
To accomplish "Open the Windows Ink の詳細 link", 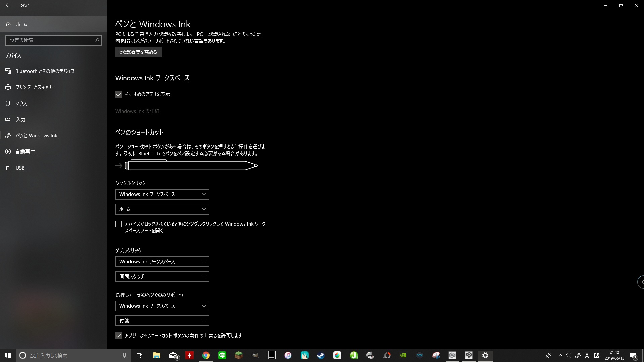I will coord(137,111).
